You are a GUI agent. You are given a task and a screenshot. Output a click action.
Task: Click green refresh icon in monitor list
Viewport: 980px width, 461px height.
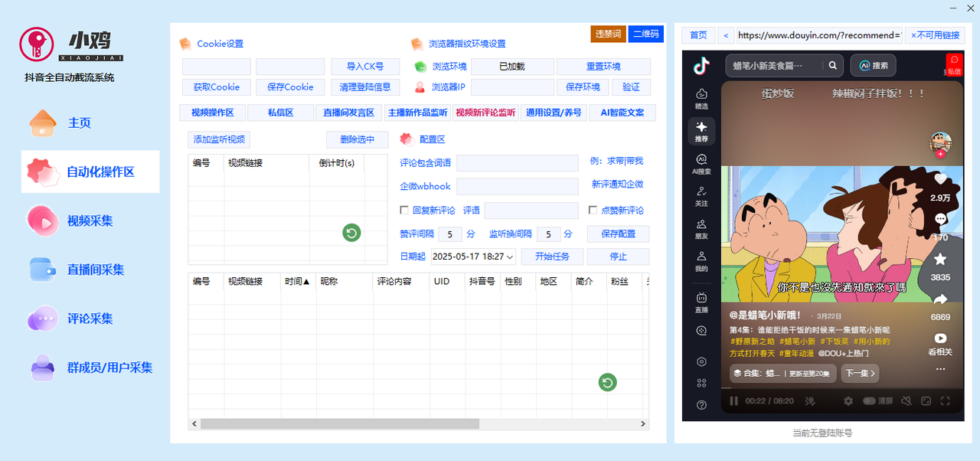[x=351, y=233]
